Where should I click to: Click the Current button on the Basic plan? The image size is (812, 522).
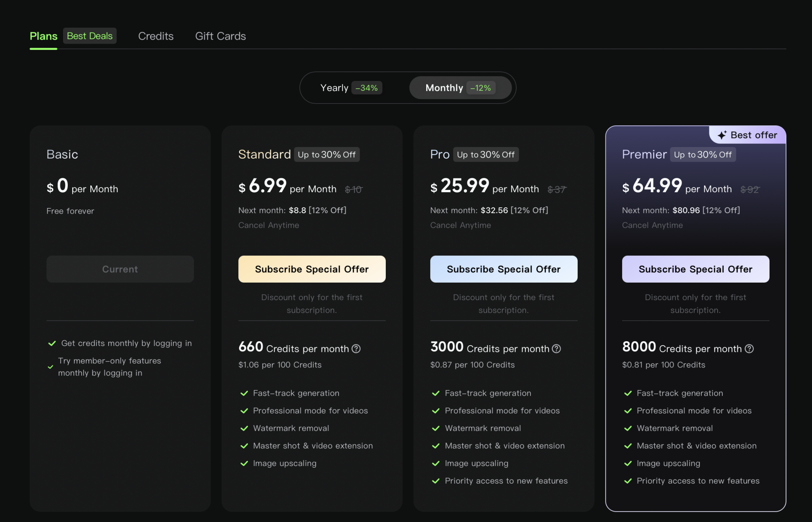(x=120, y=269)
